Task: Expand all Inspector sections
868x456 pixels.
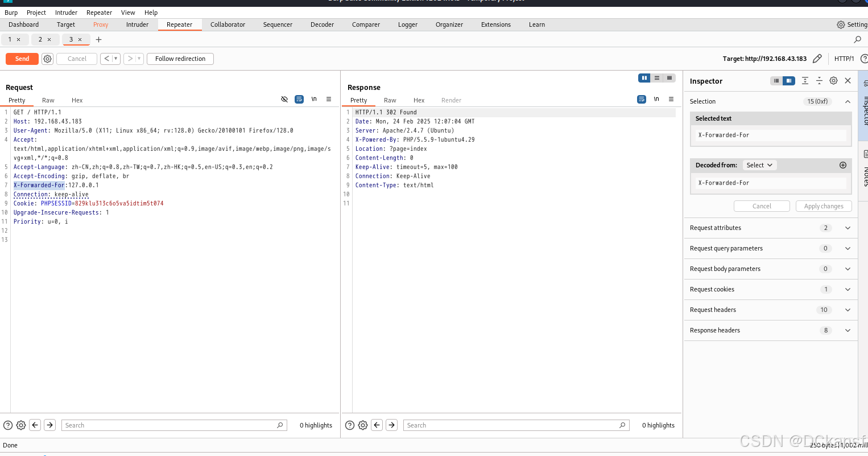Action: 805,81
